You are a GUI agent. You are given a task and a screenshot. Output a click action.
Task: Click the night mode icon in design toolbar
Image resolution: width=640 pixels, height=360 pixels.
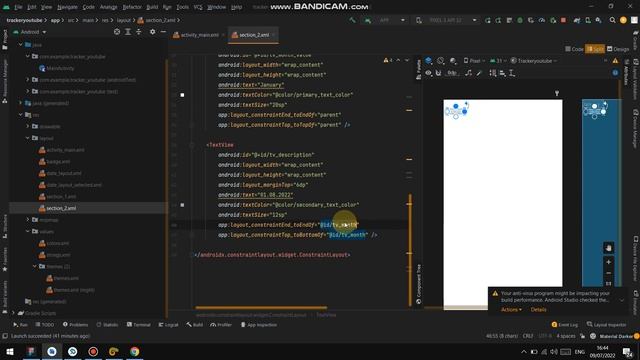(x=453, y=61)
